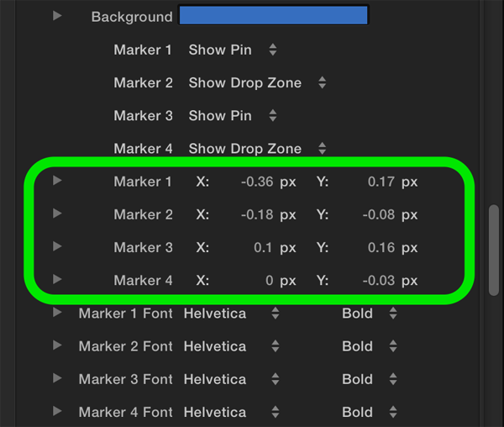Open Marker 4 Font Helvetica family popup
The image size is (504, 427).
232,412
